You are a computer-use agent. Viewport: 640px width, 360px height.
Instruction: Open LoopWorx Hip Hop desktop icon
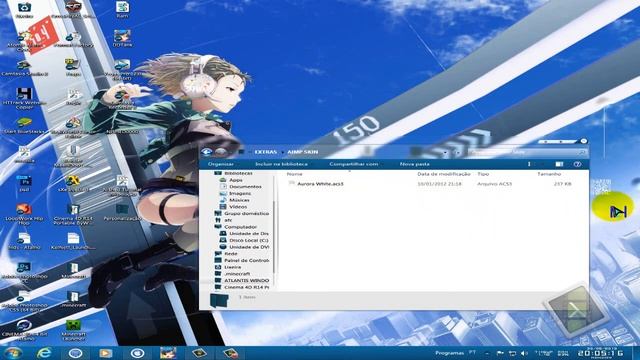24,214
